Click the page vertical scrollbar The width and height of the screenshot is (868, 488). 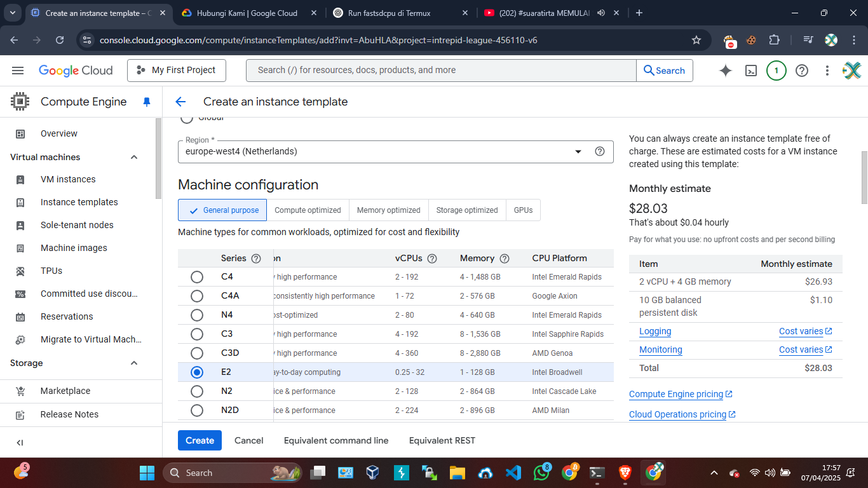point(864,177)
